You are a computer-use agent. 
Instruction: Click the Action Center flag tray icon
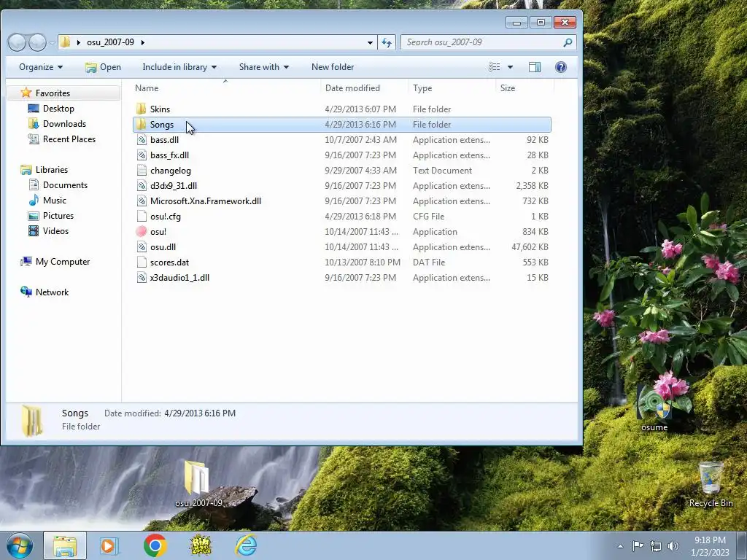pos(638,545)
